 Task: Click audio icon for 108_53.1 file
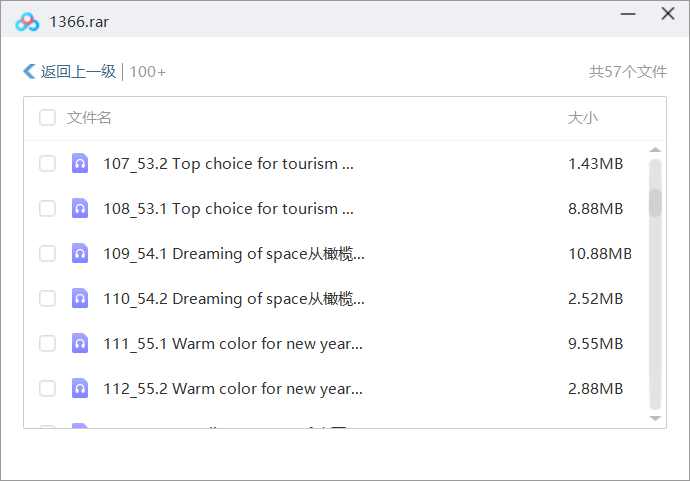pos(80,208)
